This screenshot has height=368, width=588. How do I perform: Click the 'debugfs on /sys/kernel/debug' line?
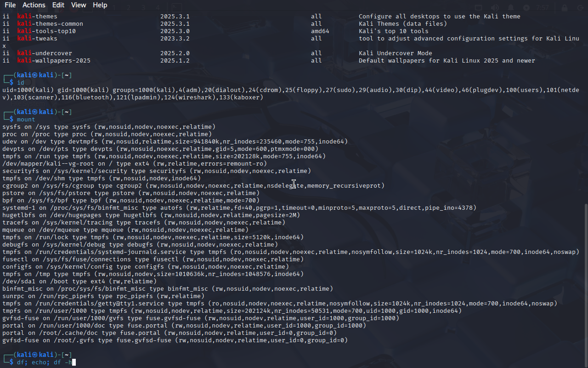[x=140, y=245]
